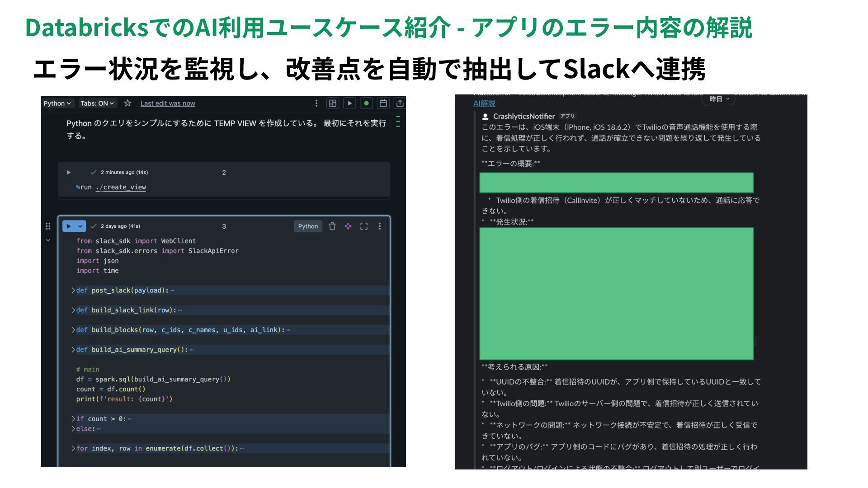Open the Python language dropdown in the header
The width and height of the screenshot is (868, 488).
pos(57,103)
